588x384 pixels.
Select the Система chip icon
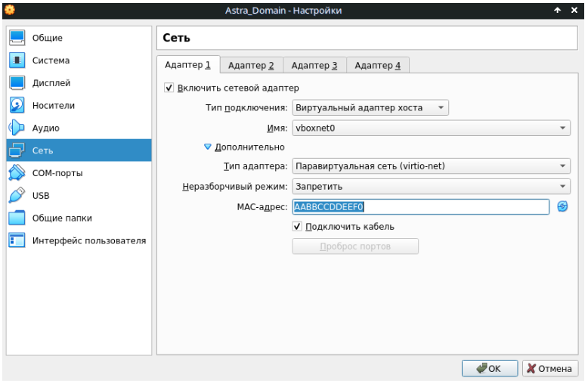(17, 60)
